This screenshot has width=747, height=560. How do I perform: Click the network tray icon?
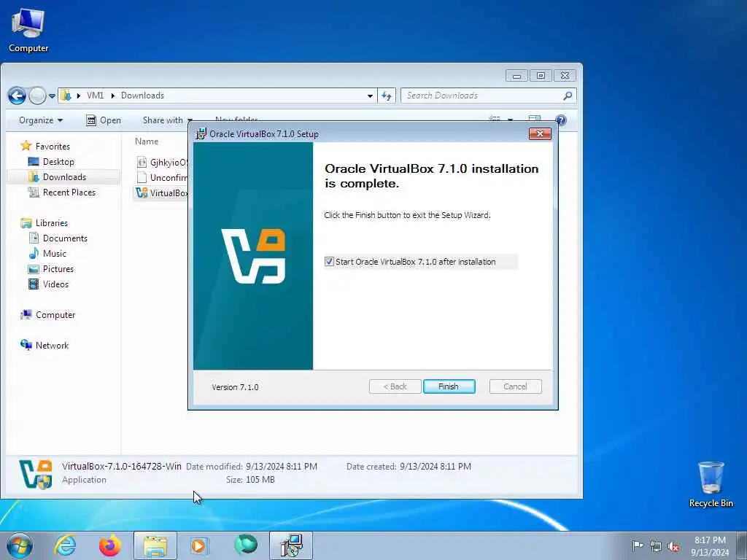[656, 546]
